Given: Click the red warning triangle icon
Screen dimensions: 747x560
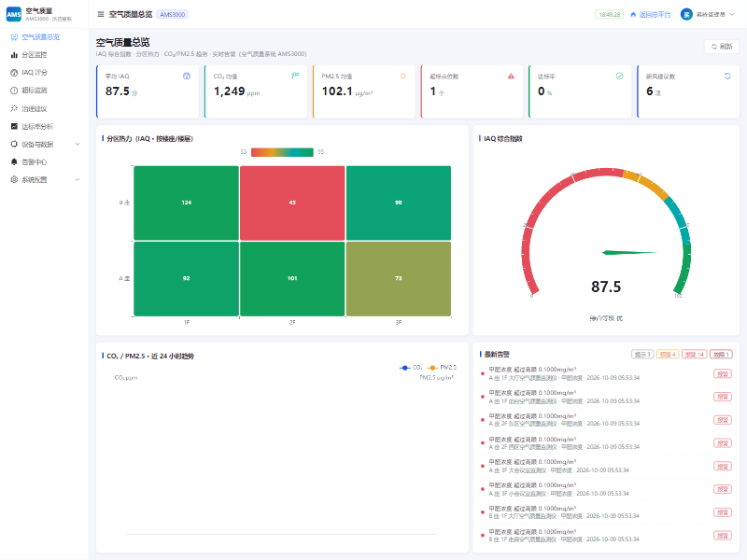Looking at the screenshot, I should [x=511, y=77].
